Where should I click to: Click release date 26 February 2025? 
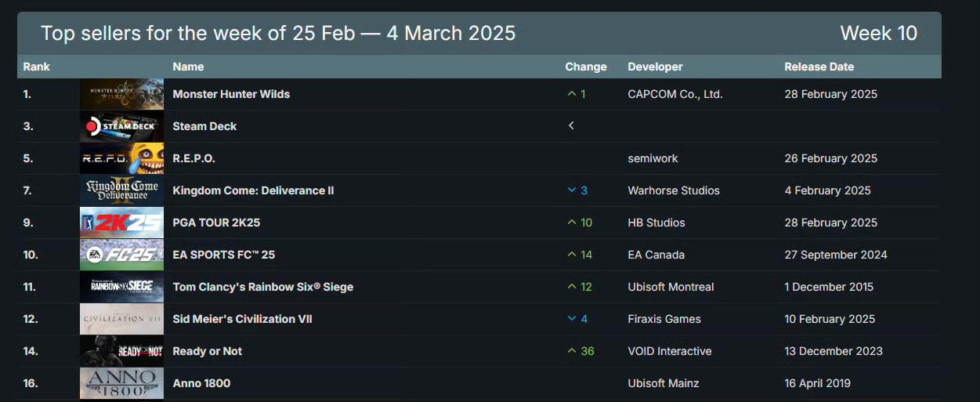coord(830,158)
